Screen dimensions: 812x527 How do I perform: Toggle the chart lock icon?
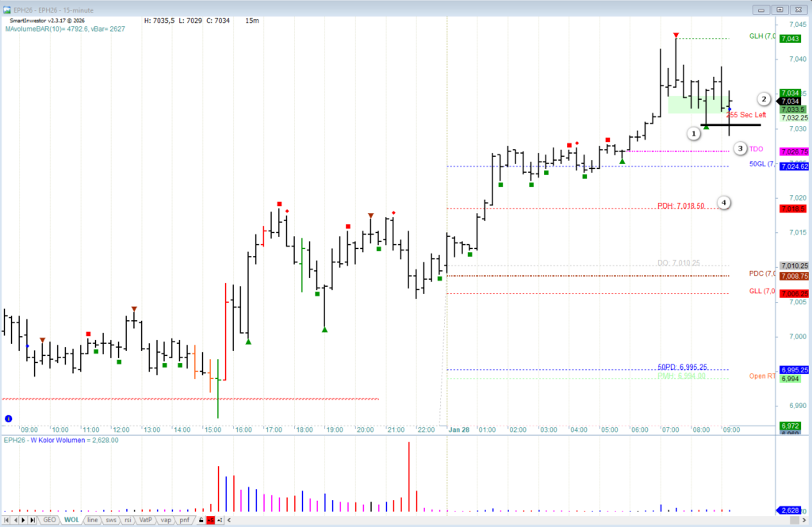201,520
